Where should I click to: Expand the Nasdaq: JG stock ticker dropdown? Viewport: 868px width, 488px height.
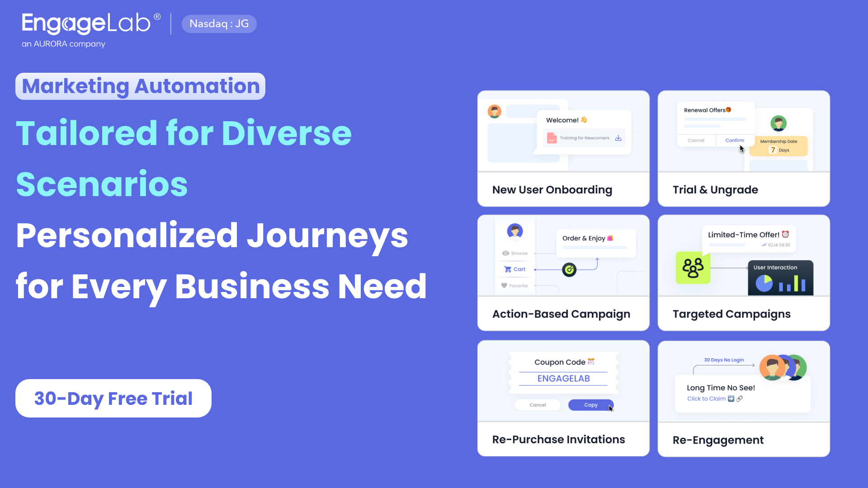click(x=219, y=24)
